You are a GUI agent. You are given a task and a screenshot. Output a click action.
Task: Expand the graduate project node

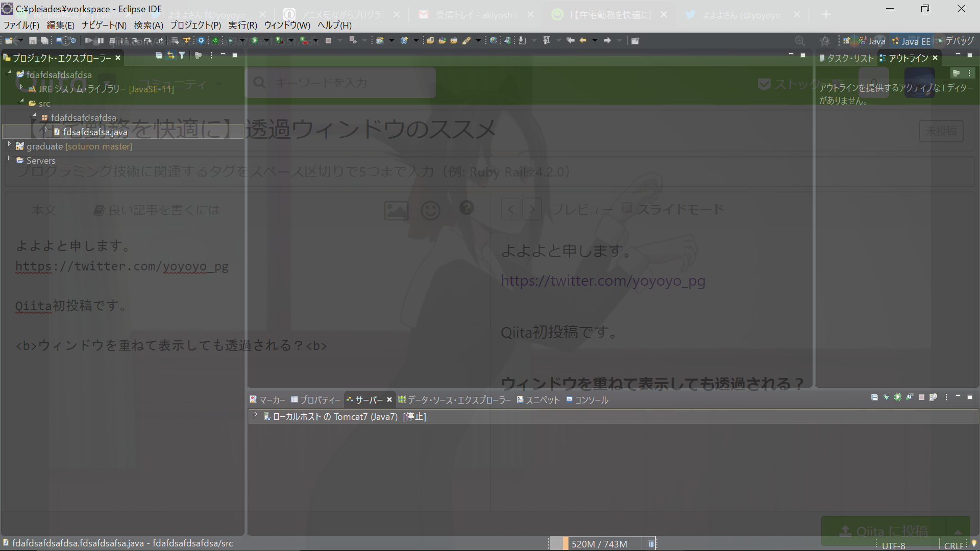click(9, 145)
